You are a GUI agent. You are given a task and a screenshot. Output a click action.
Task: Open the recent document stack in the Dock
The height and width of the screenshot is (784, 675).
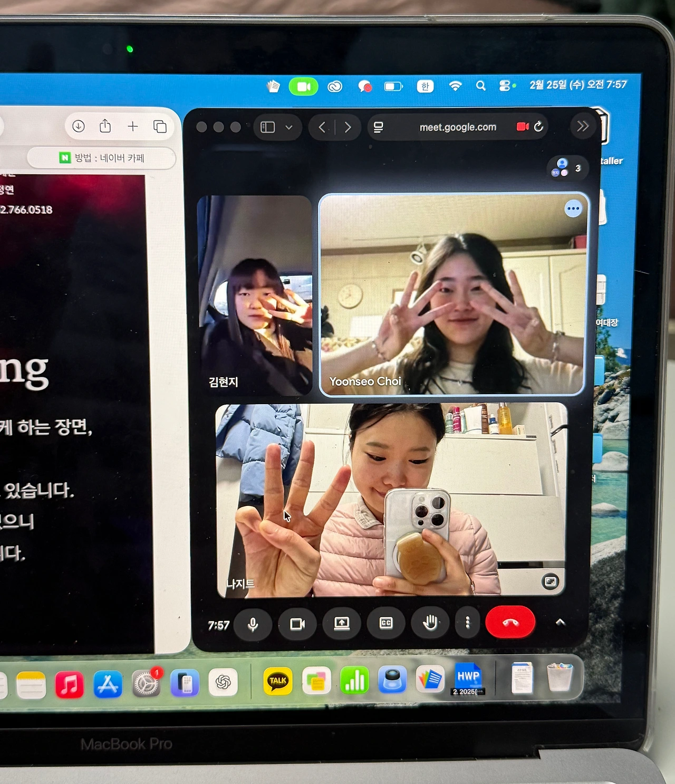pos(522,678)
